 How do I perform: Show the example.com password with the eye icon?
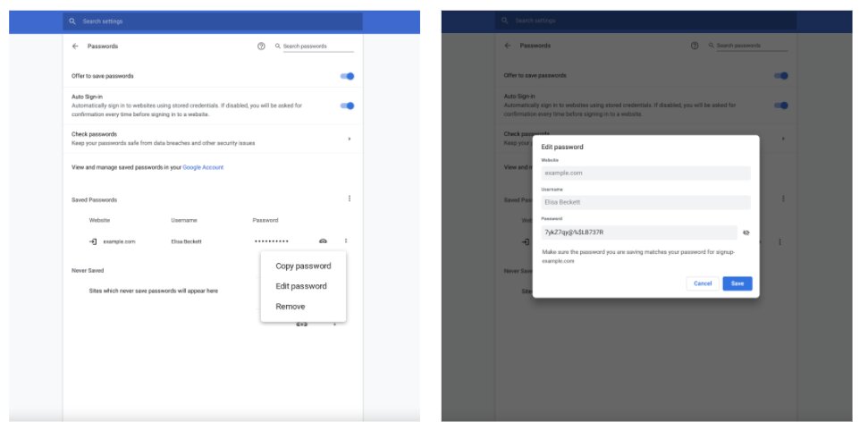(324, 241)
